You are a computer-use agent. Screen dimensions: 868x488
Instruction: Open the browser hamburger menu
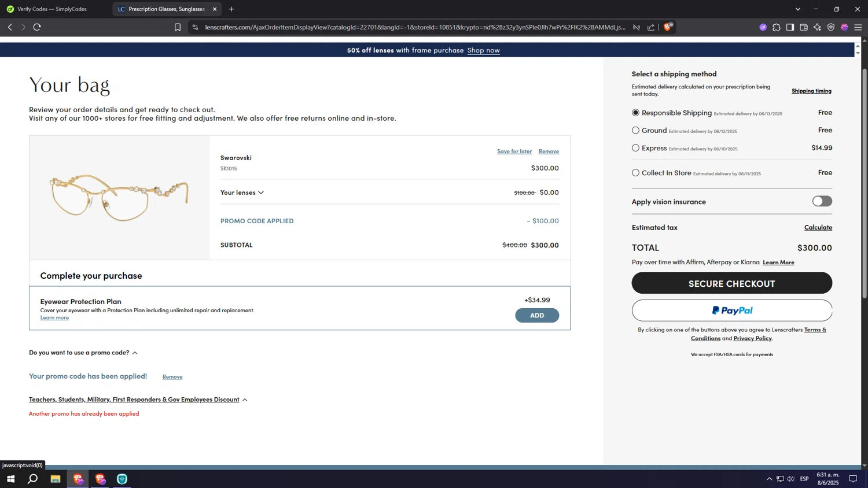pyautogui.click(x=858, y=27)
